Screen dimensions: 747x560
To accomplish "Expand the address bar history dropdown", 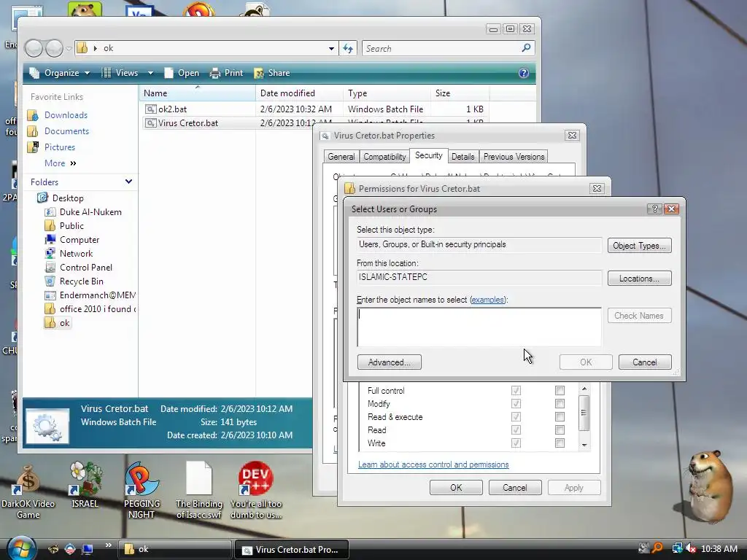I will click(x=331, y=49).
